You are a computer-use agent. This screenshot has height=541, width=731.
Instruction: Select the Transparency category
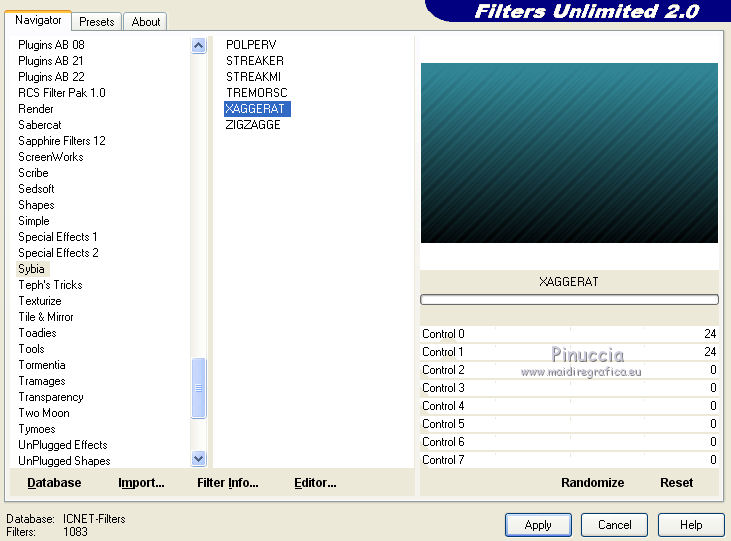click(51, 397)
